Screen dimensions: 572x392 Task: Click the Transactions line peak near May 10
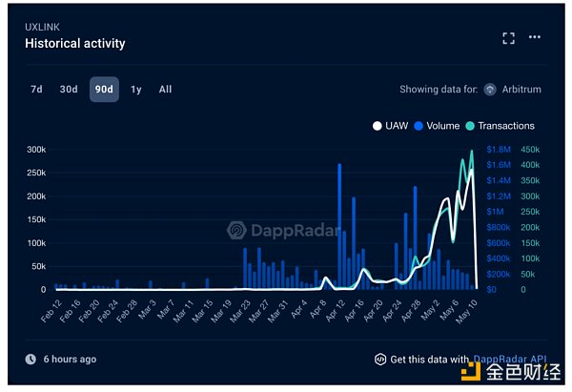pos(471,152)
